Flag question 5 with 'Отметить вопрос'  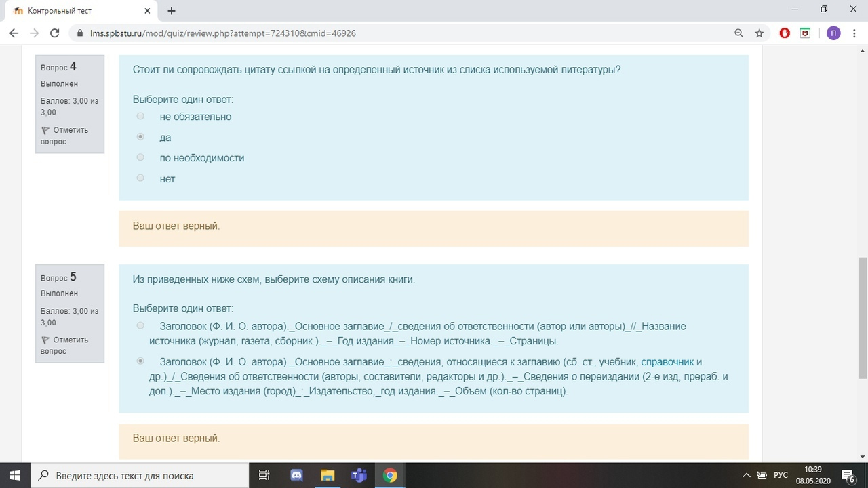tap(64, 346)
